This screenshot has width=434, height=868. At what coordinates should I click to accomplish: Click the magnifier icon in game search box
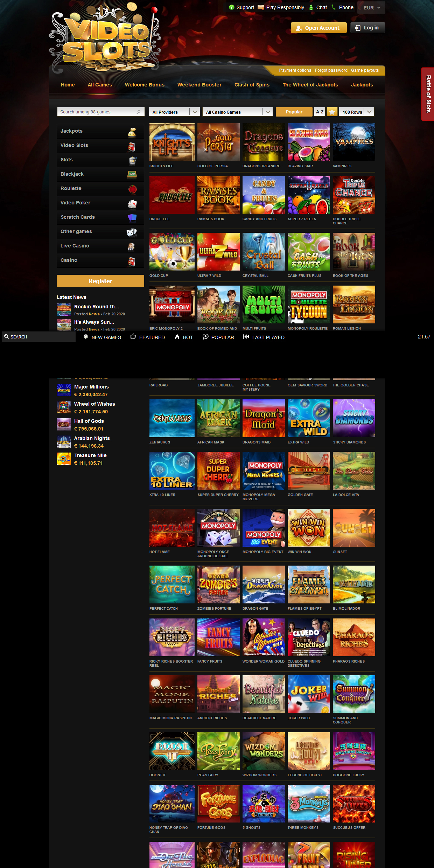pyautogui.click(x=139, y=112)
